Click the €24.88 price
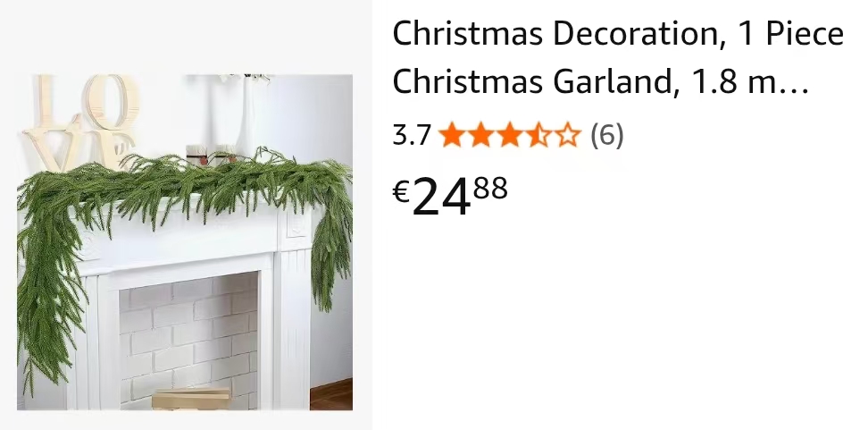The height and width of the screenshot is (430, 868). click(x=450, y=197)
